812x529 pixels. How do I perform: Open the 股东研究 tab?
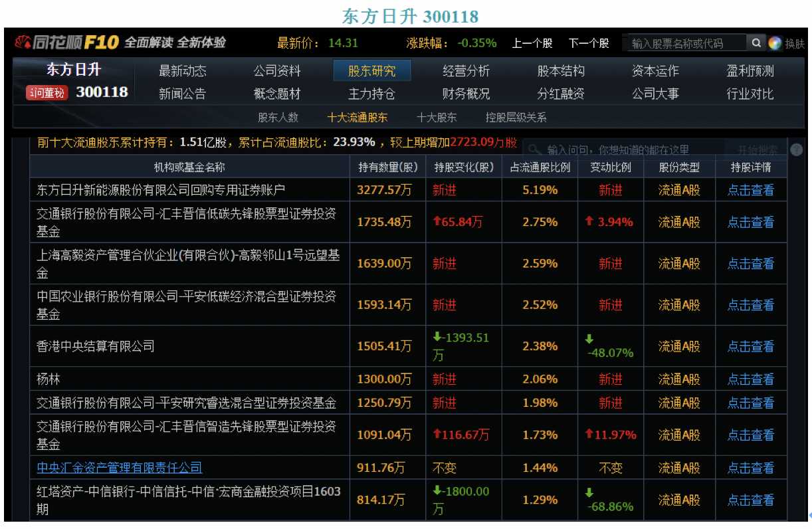tap(371, 71)
